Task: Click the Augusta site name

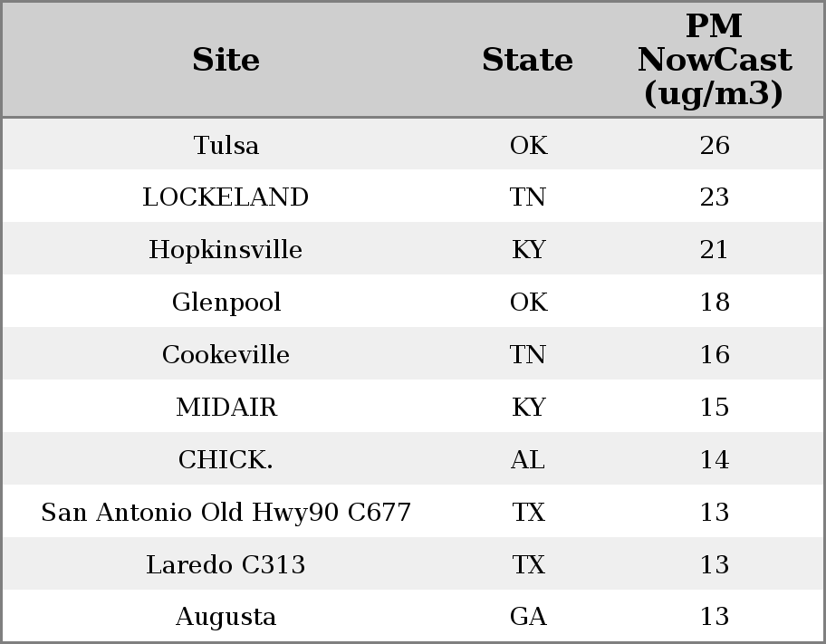Action: pyautogui.click(x=226, y=617)
